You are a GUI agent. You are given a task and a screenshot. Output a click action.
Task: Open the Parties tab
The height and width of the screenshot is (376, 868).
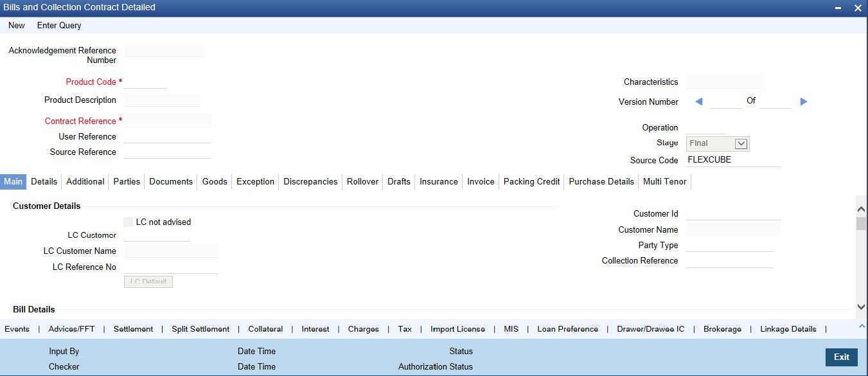click(x=127, y=181)
